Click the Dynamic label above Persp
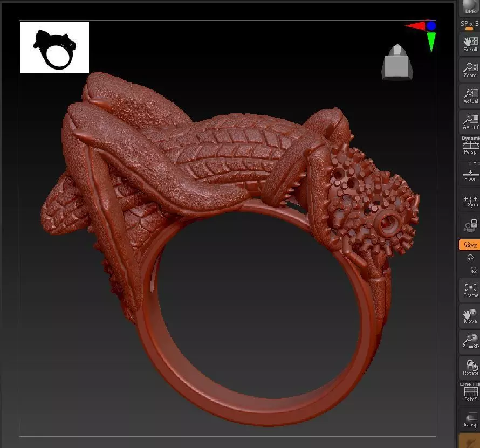Image resolution: width=480 pixels, height=448 pixels. click(x=470, y=139)
